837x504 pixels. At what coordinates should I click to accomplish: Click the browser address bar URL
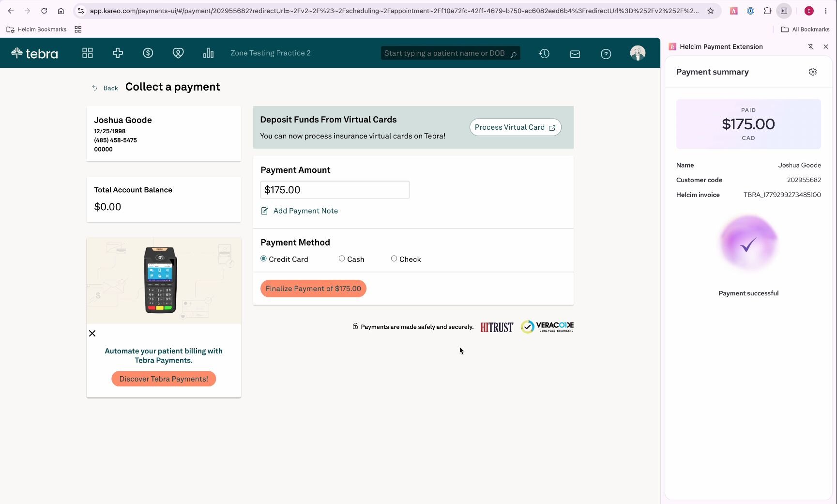pyautogui.click(x=394, y=11)
